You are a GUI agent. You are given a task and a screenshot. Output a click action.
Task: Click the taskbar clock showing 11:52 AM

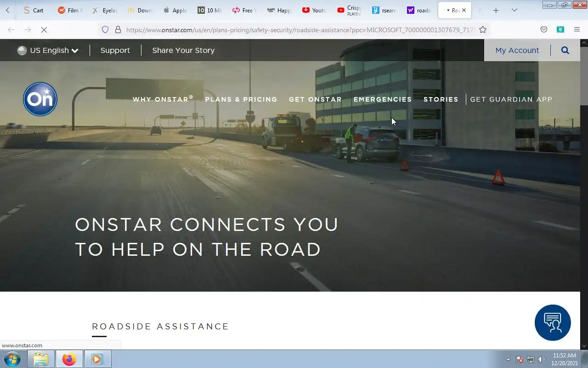click(564, 359)
